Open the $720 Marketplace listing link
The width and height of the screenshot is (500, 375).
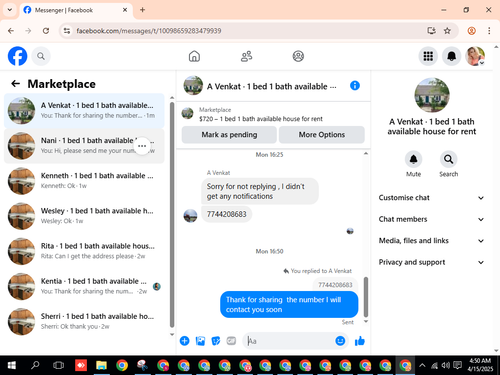261,119
